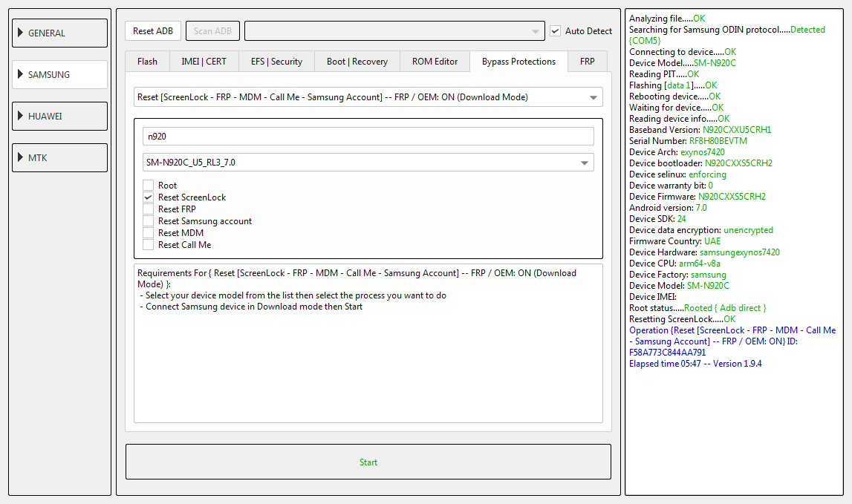Expand the GENERAL sidebar section
This screenshot has width=852, height=504.
(59, 33)
